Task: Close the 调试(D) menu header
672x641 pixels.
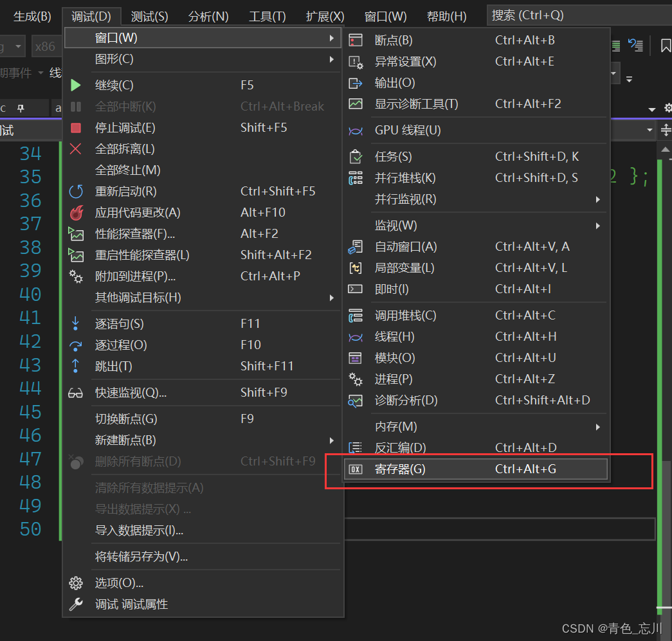Action: click(x=91, y=17)
